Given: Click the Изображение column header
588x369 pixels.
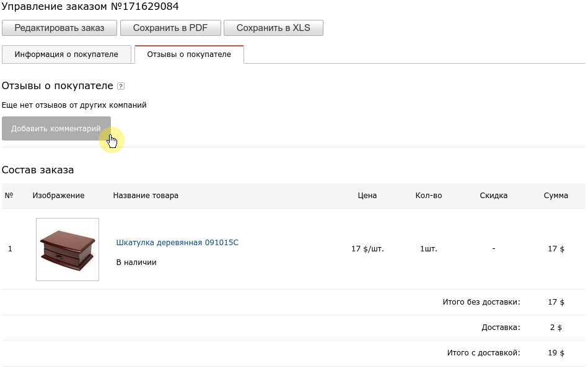Looking at the screenshot, I should coord(58,196).
